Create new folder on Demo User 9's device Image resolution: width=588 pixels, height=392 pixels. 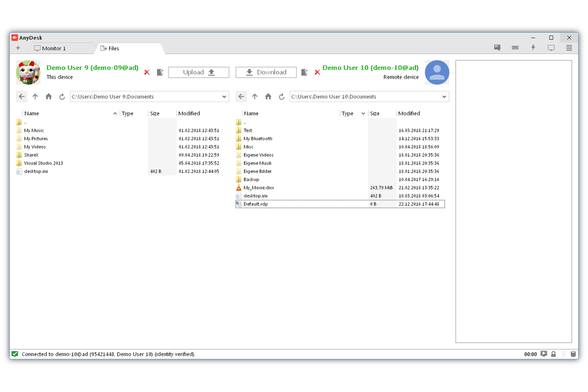160,72
